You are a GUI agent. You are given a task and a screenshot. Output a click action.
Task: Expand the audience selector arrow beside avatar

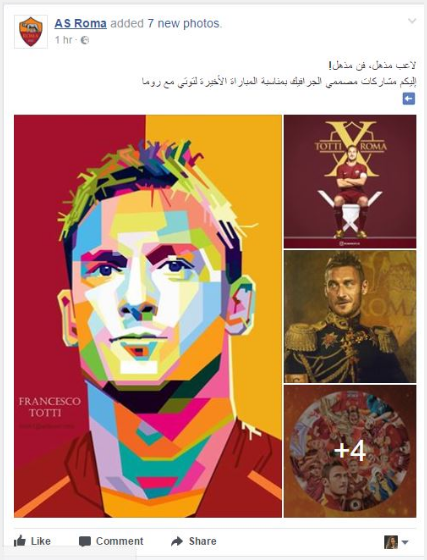(405, 542)
